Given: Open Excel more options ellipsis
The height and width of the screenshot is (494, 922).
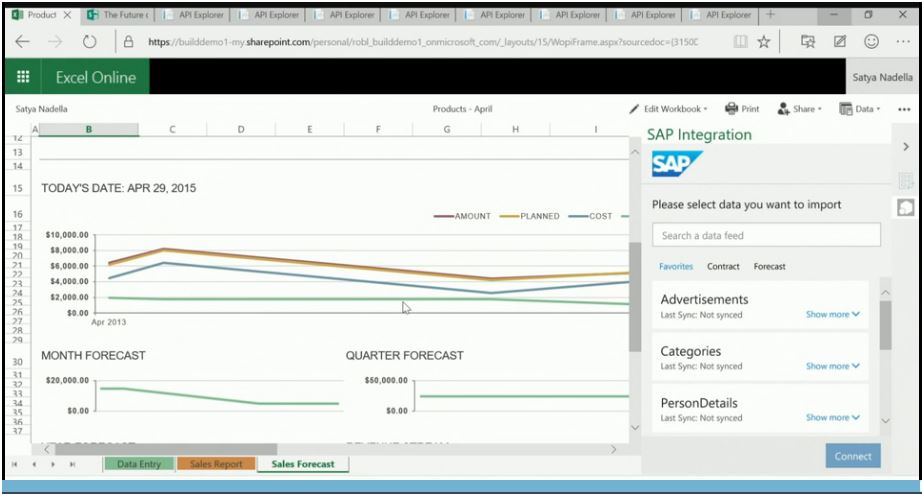Looking at the screenshot, I should click(x=904, y=109).
